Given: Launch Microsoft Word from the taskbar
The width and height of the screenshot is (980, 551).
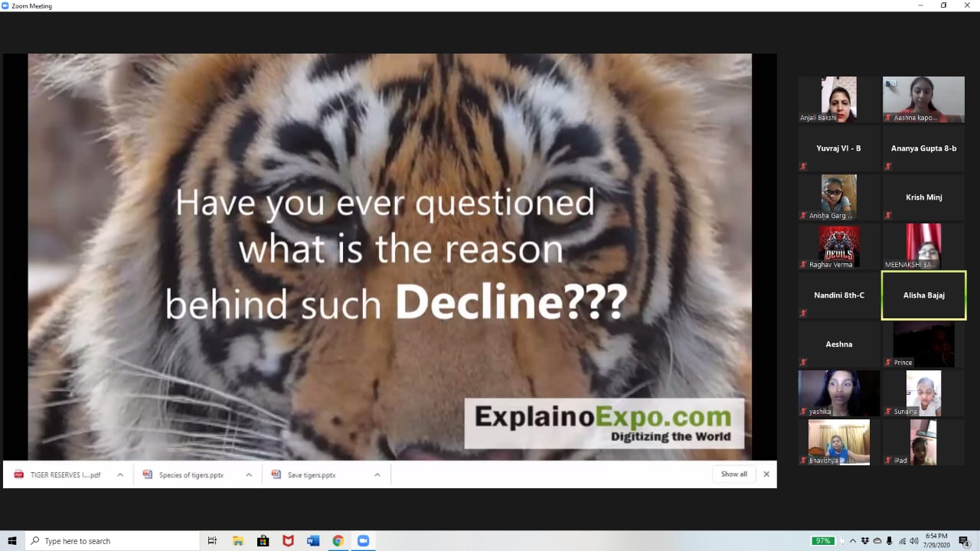Looking at the screenshot, I should 312,540.
